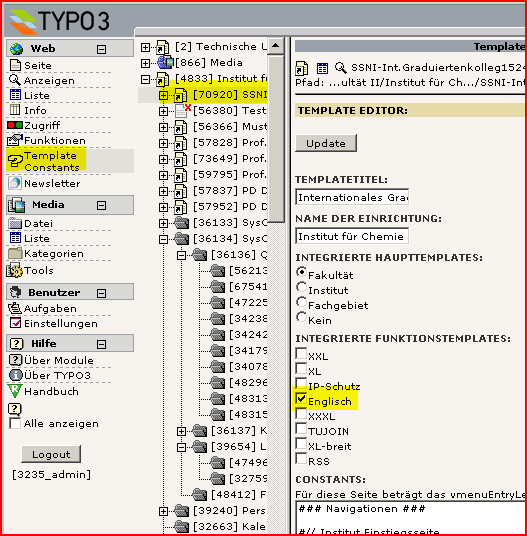527x536 pixels.
Task: Click the Update button
Action: [x=326, y=143]
